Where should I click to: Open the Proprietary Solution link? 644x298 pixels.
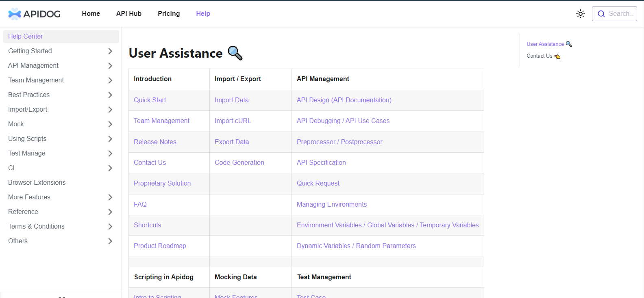[162, 183]
